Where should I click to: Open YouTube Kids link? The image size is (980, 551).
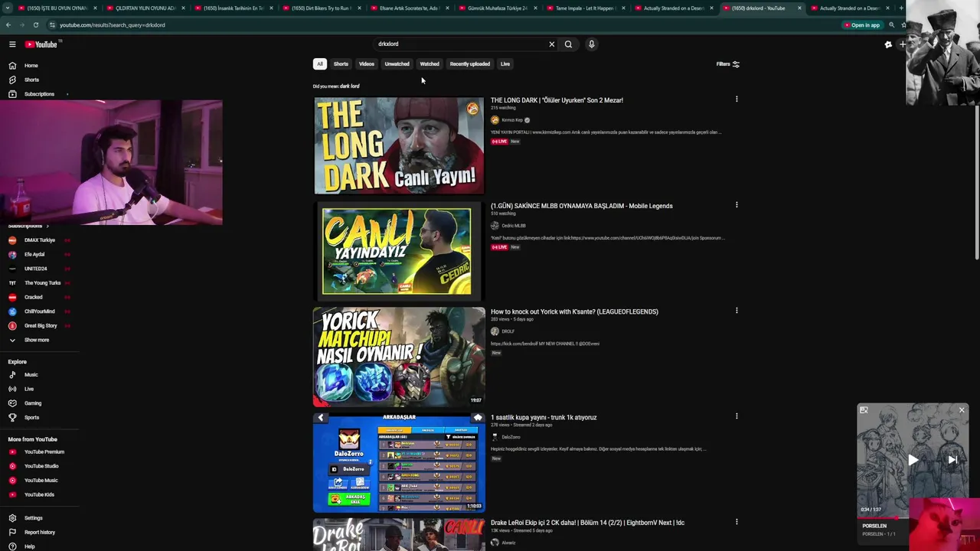(39, 494)
